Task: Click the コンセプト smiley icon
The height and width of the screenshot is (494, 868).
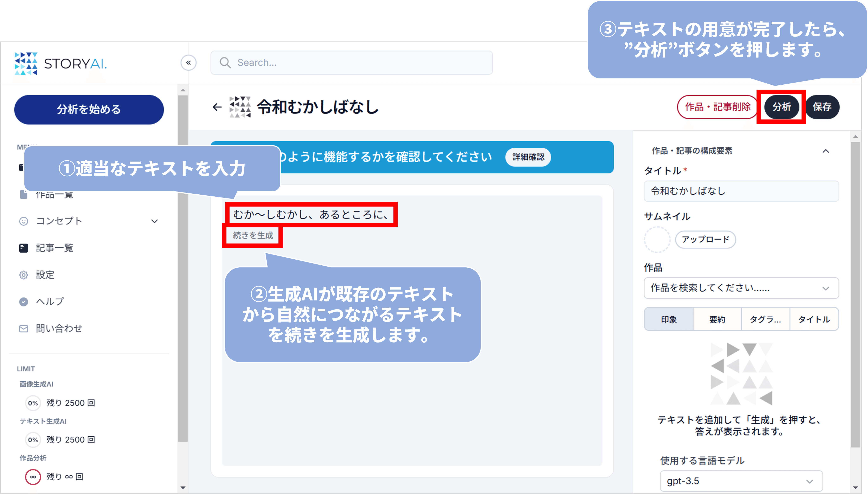Action: click(x=23, y=221)
